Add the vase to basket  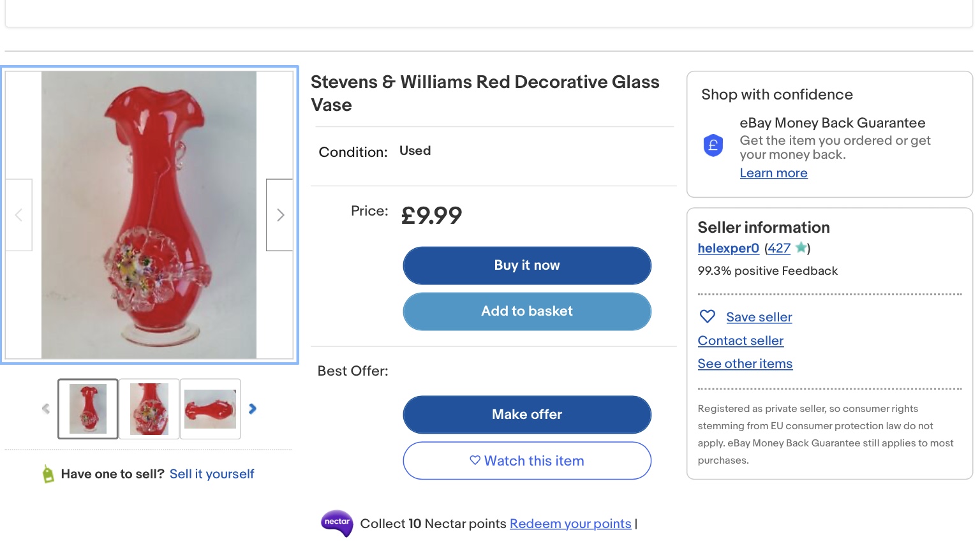pos(526,311)
